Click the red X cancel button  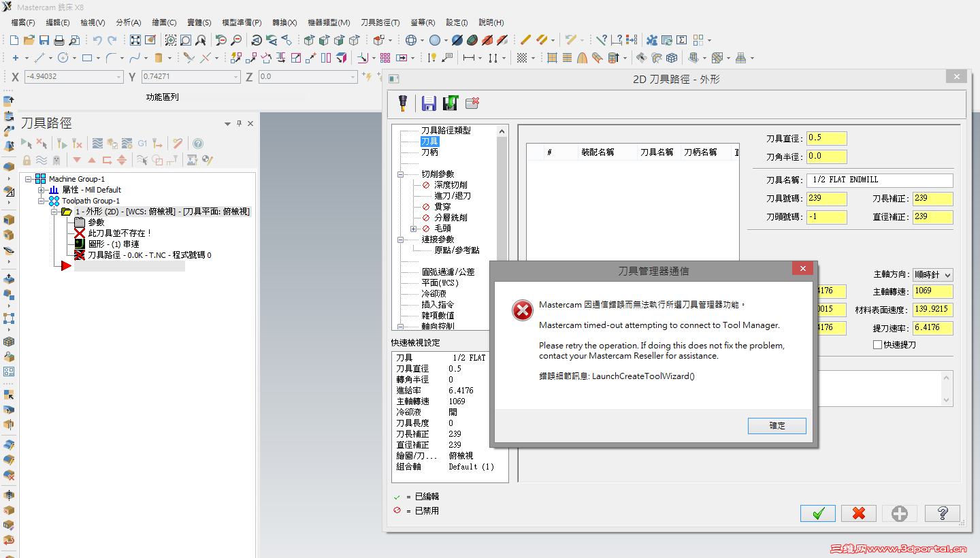click(x=859, y=513)
